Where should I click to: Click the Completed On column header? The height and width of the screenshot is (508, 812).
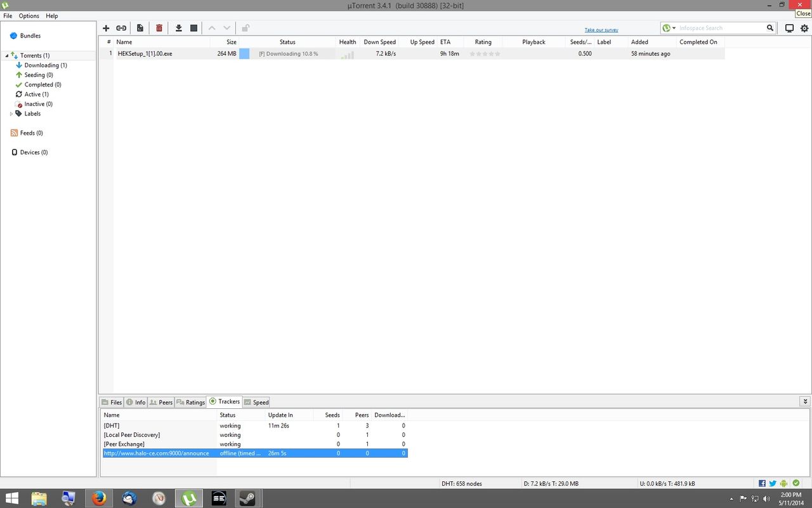(700, 42)
